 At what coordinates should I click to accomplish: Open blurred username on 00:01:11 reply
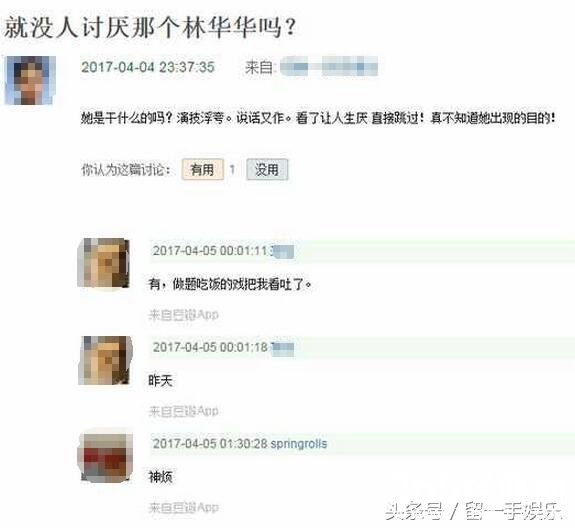[282, 252]
